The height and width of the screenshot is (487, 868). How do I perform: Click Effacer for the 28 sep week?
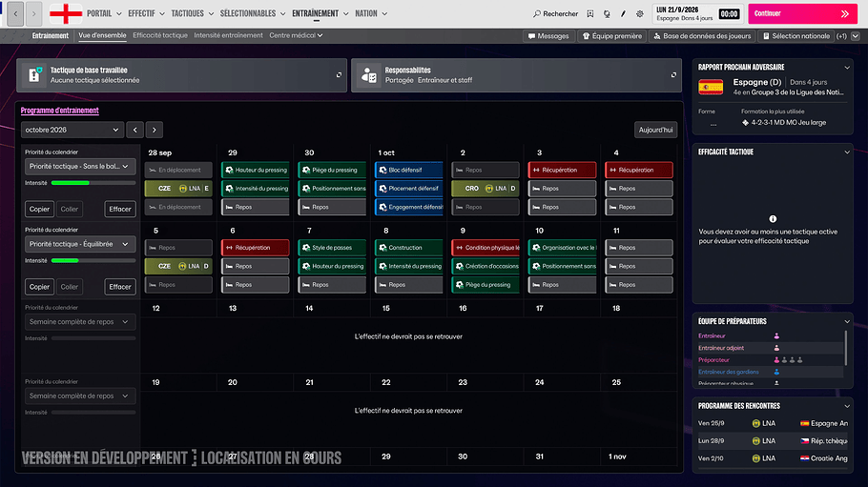(120, 209)
